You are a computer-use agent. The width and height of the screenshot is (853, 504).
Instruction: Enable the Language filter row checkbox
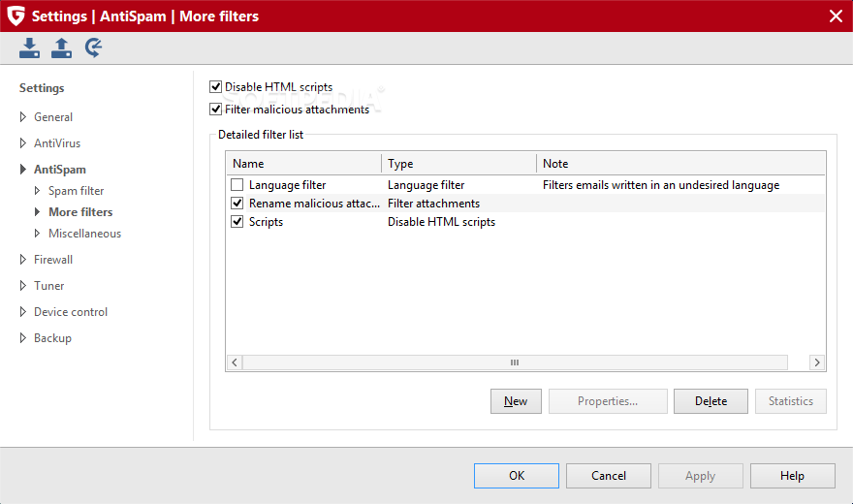point(237,185)
